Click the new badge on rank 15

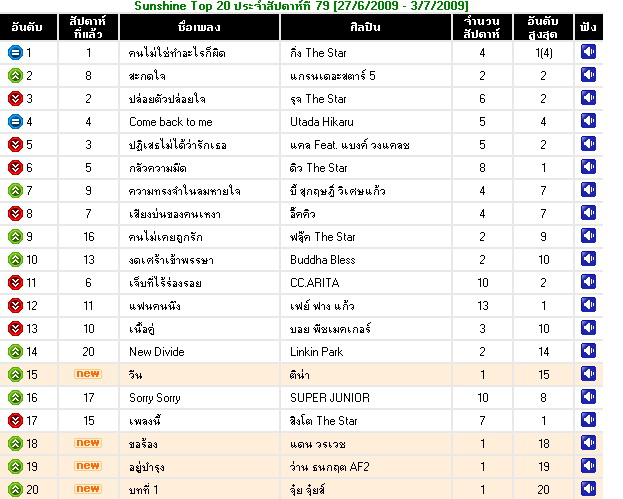(x=88, y=374)
